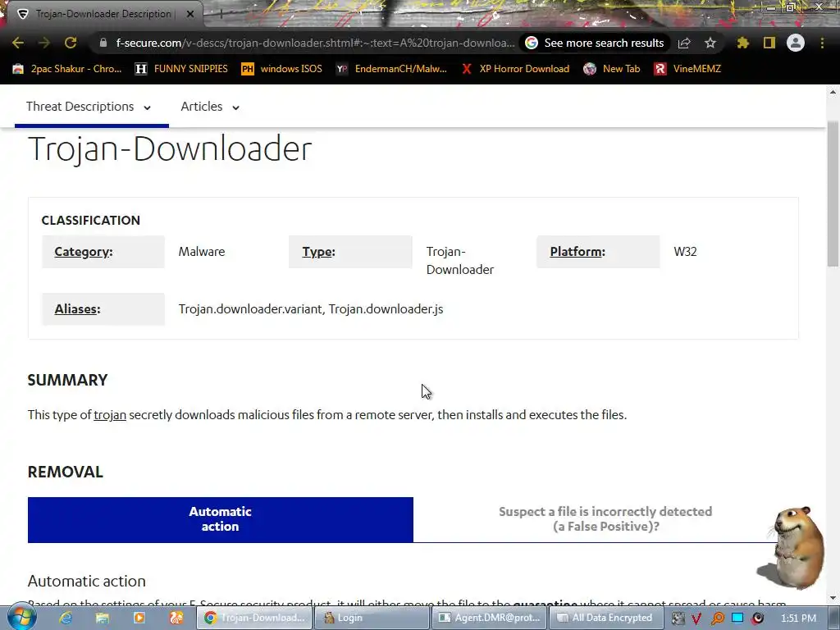This screenshot has height=630, width=840.
Task: Open the XP Horror Download bookmark
Action: coord(516,69)
